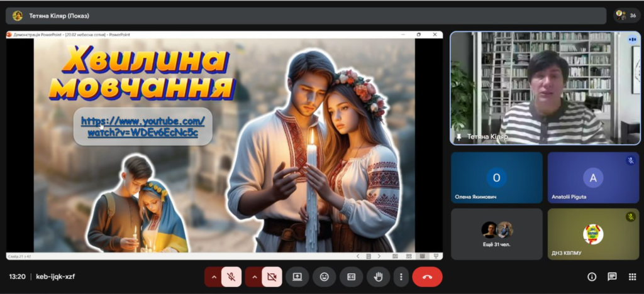Select the ДНЗ КВПМУ participant tile
The image size is (644, 294).
tap(592, 234)
